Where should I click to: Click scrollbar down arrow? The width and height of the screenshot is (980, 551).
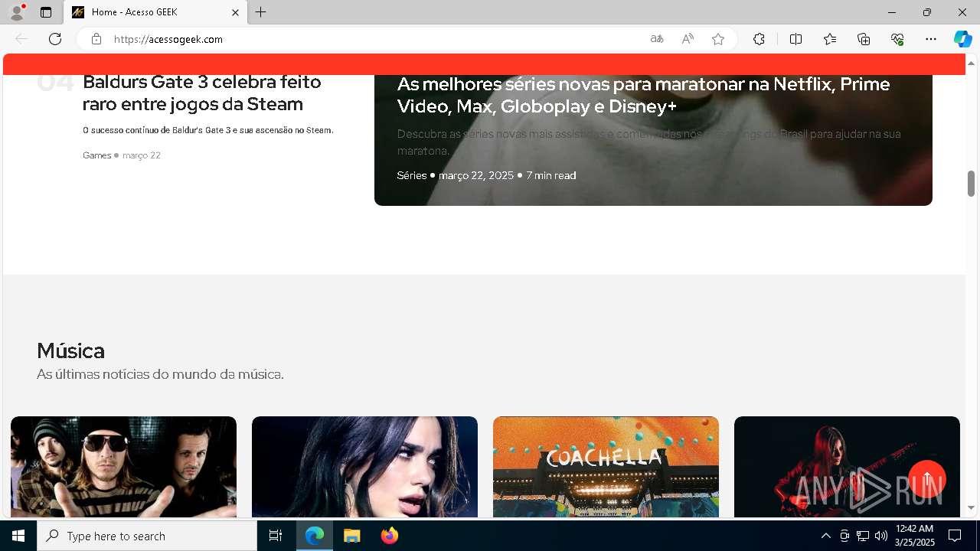(971, 507)
